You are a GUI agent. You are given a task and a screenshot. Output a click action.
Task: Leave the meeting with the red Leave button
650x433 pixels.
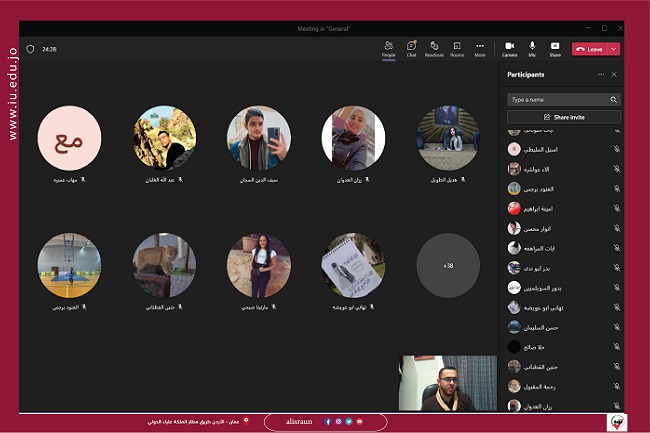590,48
